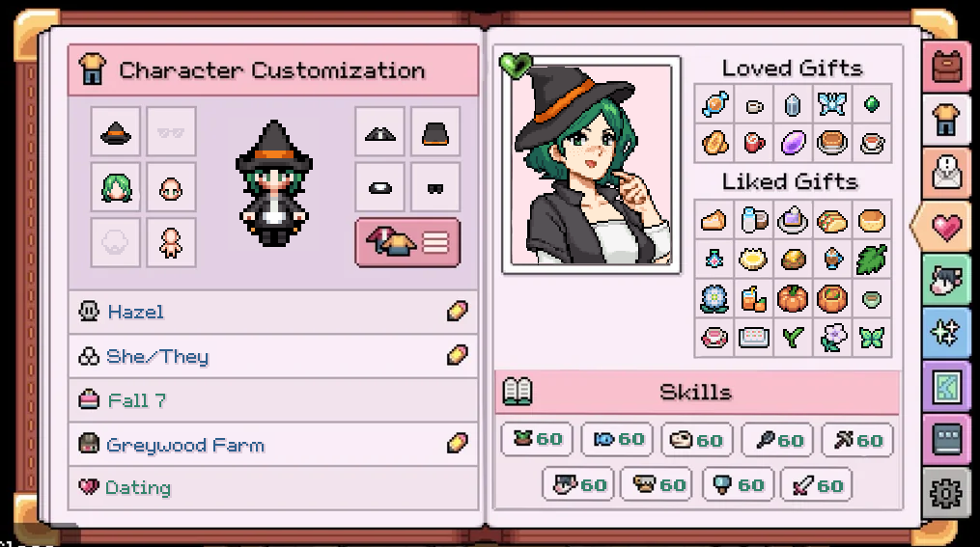Edit the name Hazel with pencil
The height and width of the screenshot is (547, 980).
tap(457, 311)
